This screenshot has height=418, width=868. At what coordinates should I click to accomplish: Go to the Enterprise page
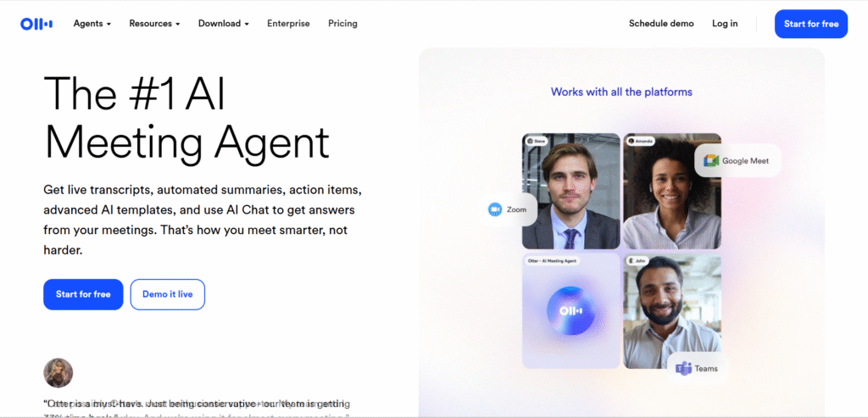point(288,23)
